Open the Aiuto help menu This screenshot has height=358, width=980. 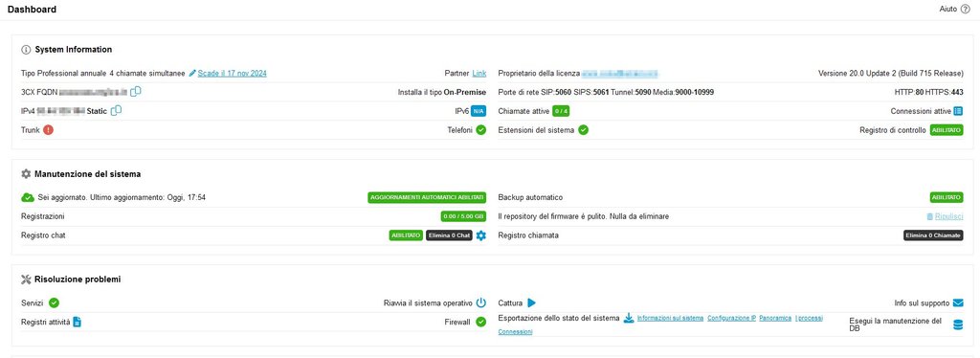click(954, 10)
